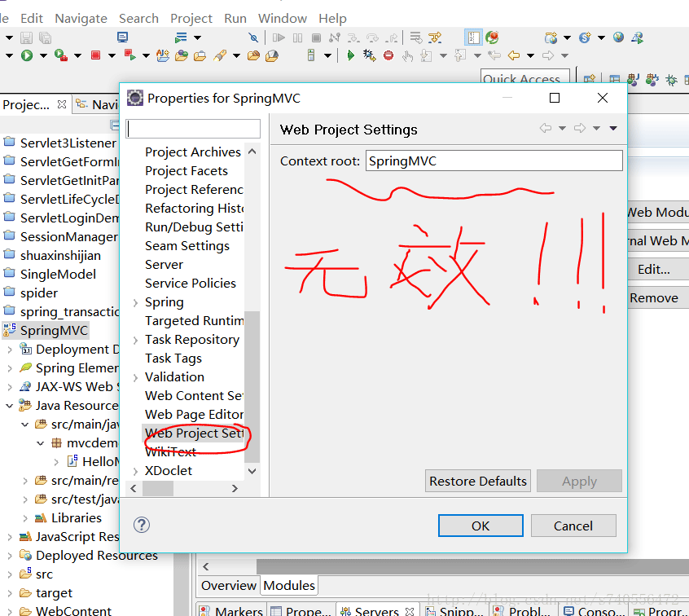
Task: Open the dialog view menu triangle
Action: pos(613,129)
